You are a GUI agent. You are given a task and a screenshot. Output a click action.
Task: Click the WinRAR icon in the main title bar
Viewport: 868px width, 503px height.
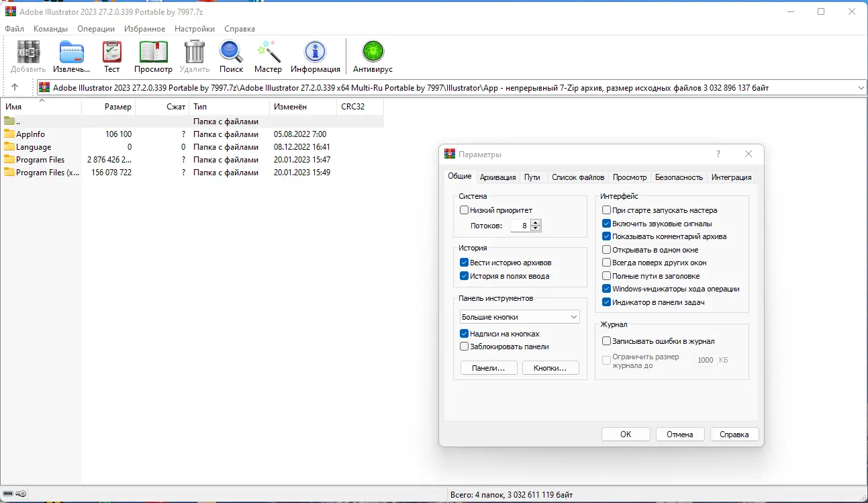[x=11, y=11]
